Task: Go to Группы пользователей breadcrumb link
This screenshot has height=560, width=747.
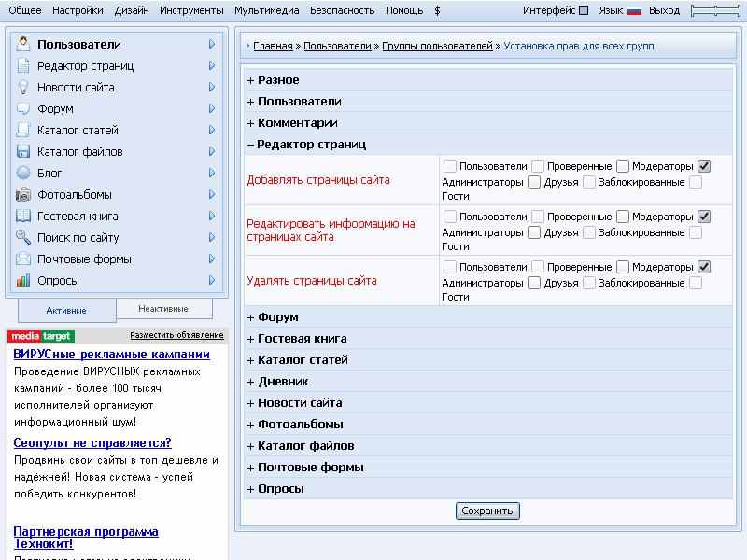Action: [437, 46]
